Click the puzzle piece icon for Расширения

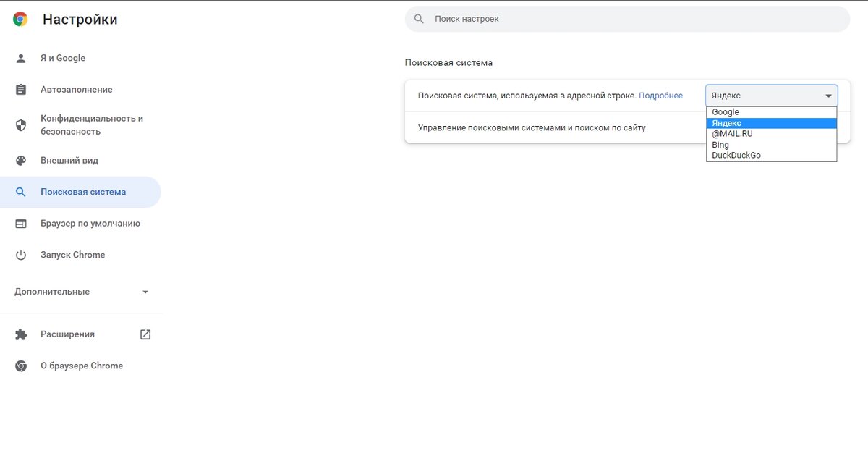21,334
